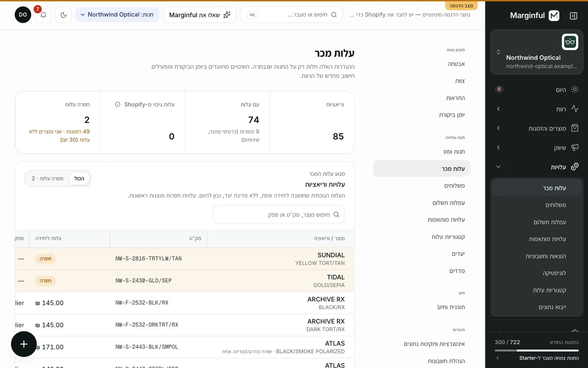Open ייבוא נתונים in the sidebar

point(537,307)
